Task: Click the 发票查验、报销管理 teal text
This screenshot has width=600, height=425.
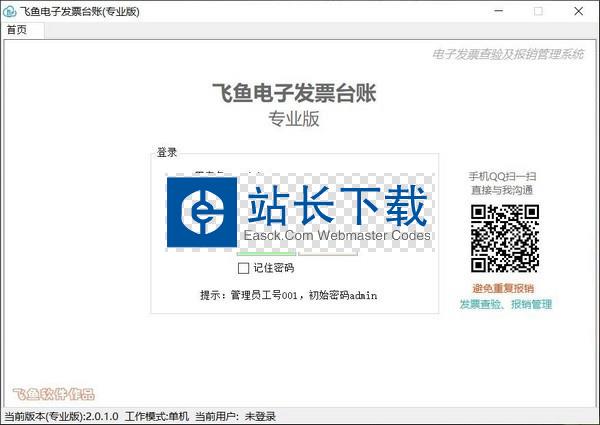Action: click(x=505, y=305)
